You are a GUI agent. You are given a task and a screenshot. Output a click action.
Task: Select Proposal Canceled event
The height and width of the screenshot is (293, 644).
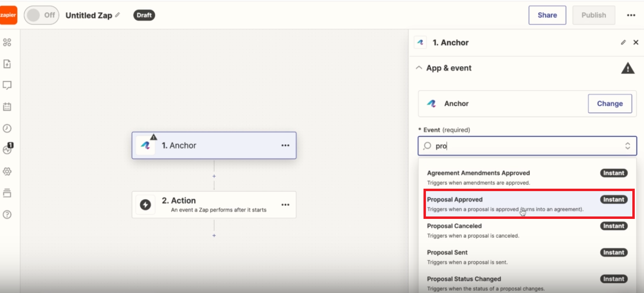pos(527,231)
